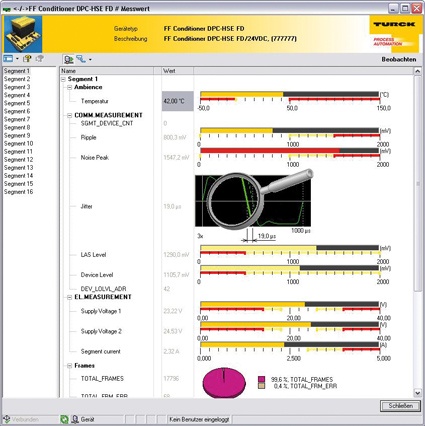Collapse the Segment 1 tree node
This screenshot has height=426, width=425.
pos(63,79)
